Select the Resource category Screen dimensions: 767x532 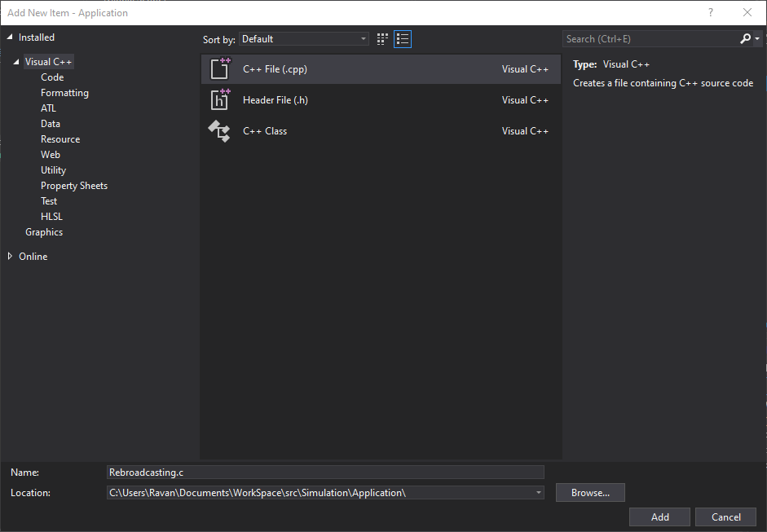click(60, 139)
